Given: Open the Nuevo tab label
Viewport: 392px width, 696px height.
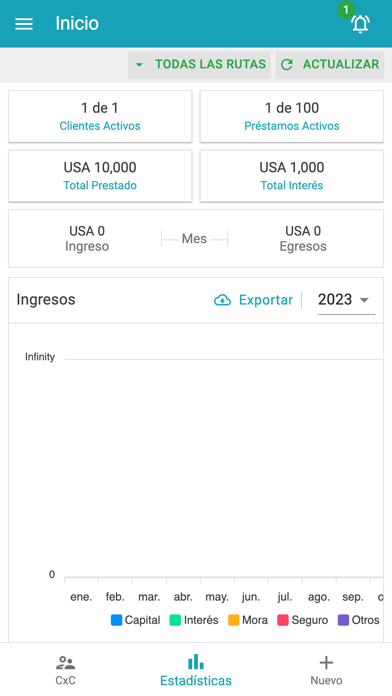Looking at the screenshot, I should click(x=326, y=680).
